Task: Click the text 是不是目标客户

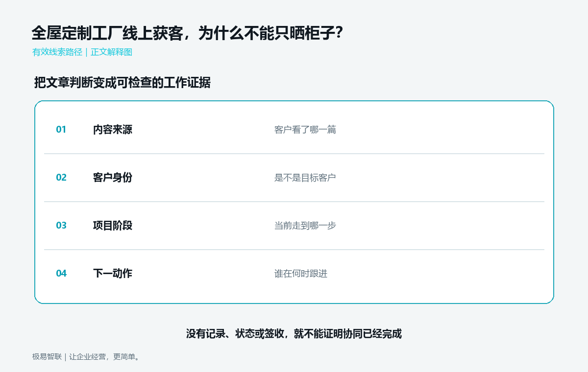Action: click(x=305, y=178)
